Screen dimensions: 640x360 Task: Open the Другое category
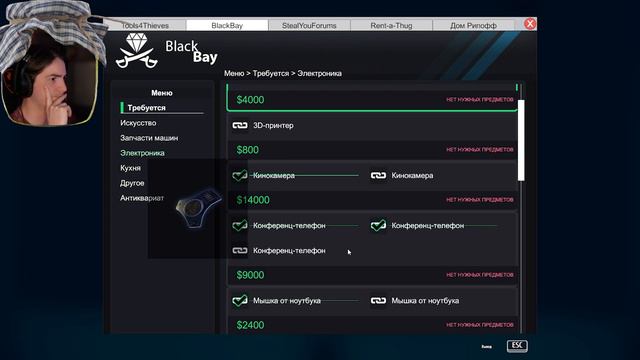[x=132, y=183]
